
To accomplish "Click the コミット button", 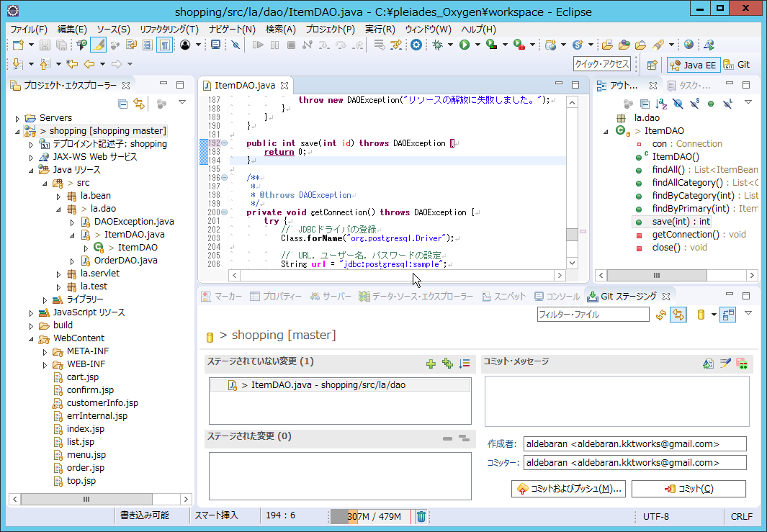I will click(687, 488).
